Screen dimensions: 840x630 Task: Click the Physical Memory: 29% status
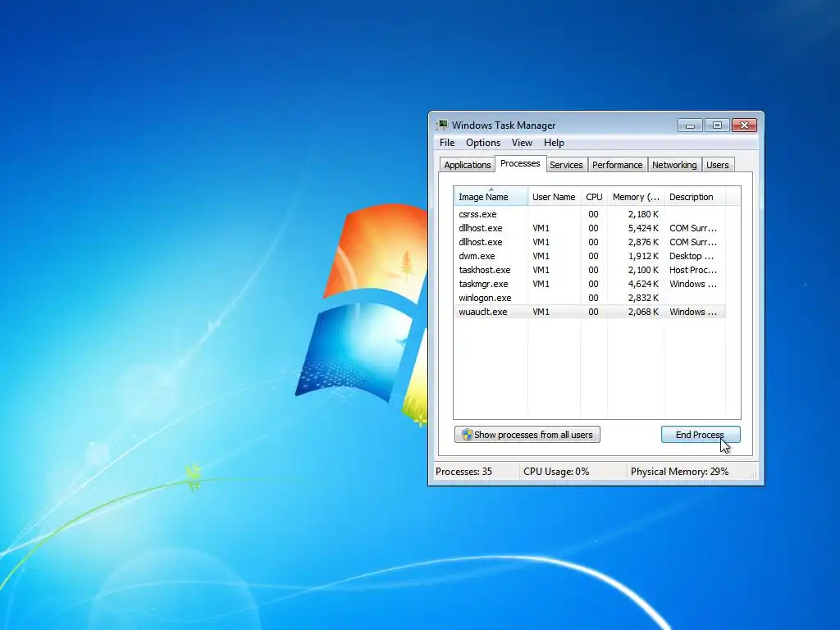click(679, 472)
